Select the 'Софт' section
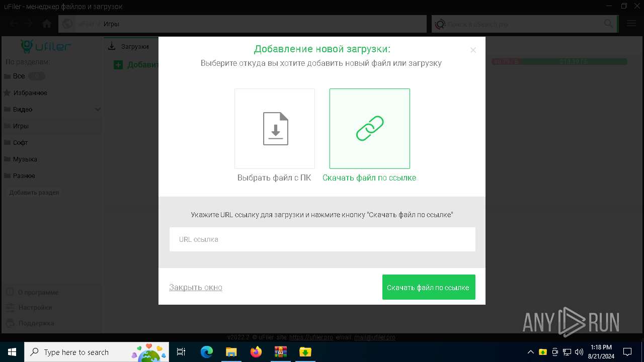 click(x=20, y=142)
